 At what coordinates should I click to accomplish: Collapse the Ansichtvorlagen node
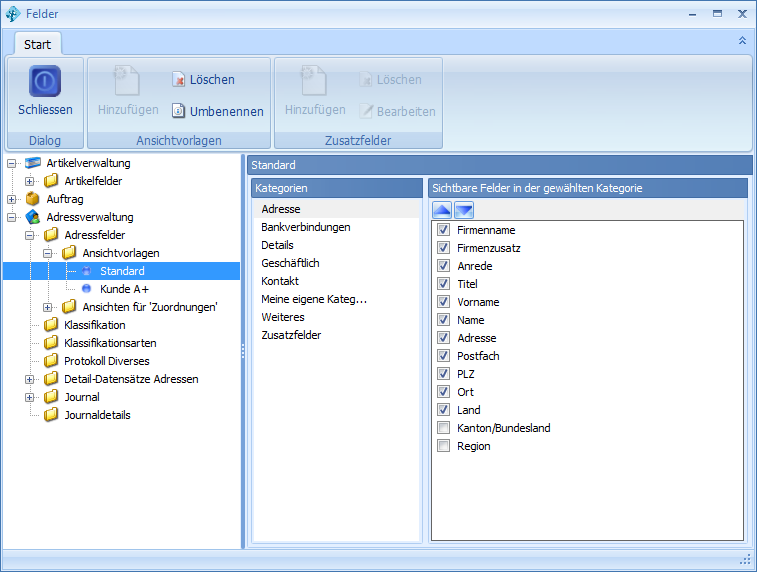[47, 253]
